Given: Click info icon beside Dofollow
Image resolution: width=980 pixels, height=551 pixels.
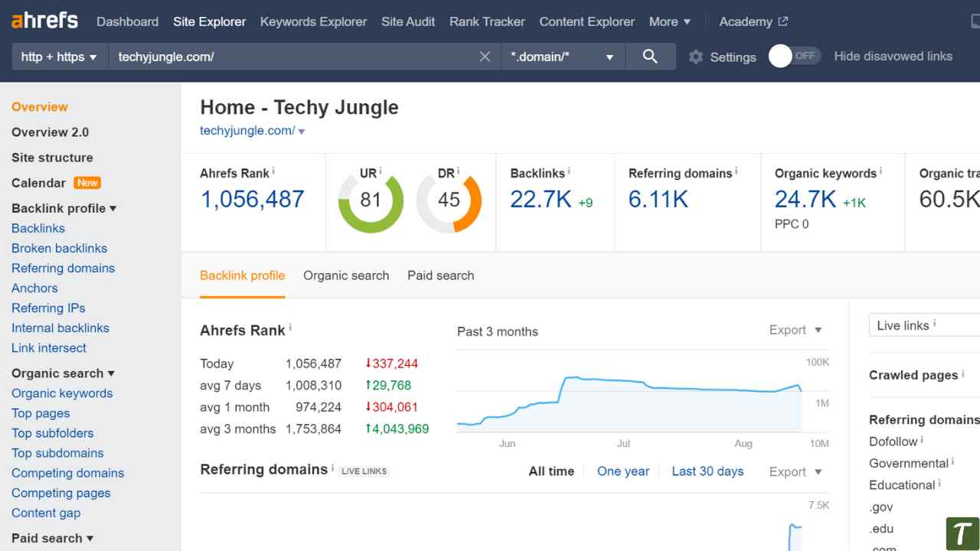Looking at the screenshot, I should click(x=922, y=440).
